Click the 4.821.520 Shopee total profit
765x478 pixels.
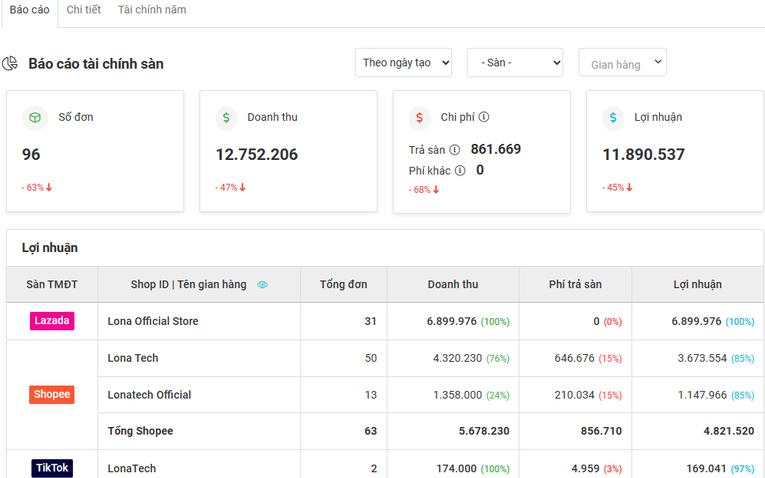pyautogui.click(x=729, y=431)
